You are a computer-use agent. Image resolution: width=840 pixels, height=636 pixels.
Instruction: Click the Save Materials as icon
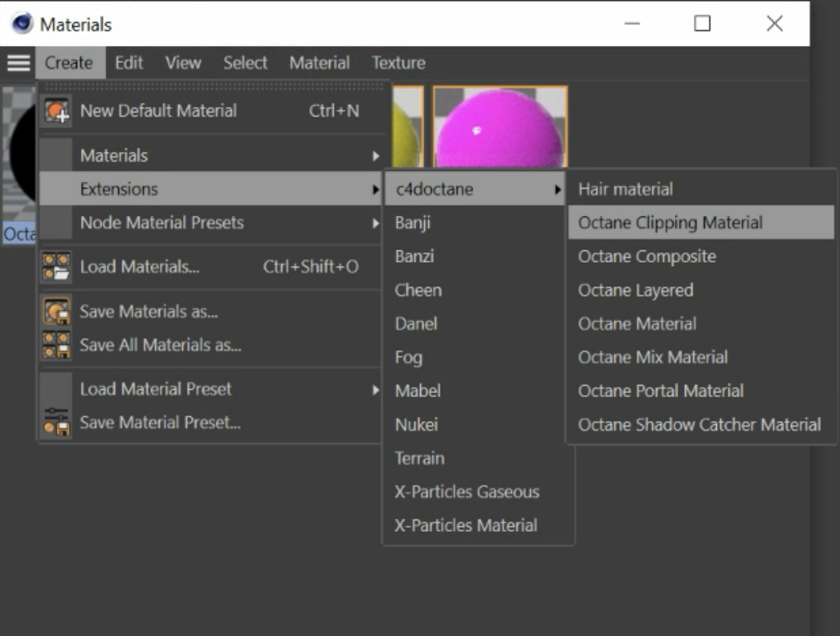click(57, 312)
